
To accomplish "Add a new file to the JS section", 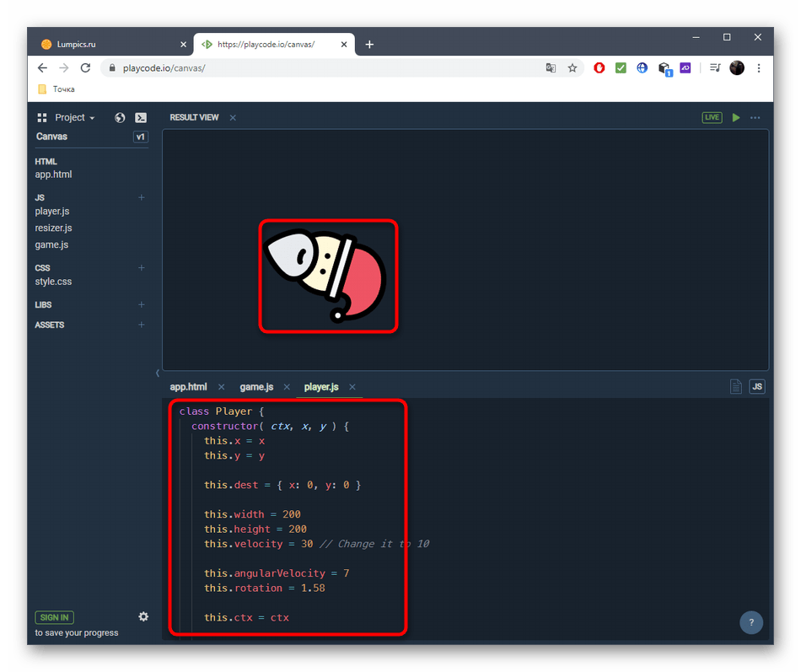I will (142, 197).
